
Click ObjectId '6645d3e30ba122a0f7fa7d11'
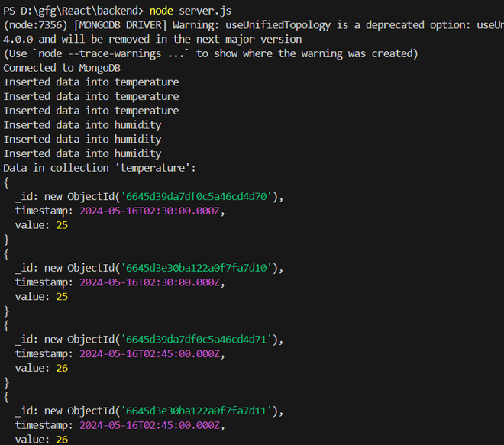click(196, 411)
